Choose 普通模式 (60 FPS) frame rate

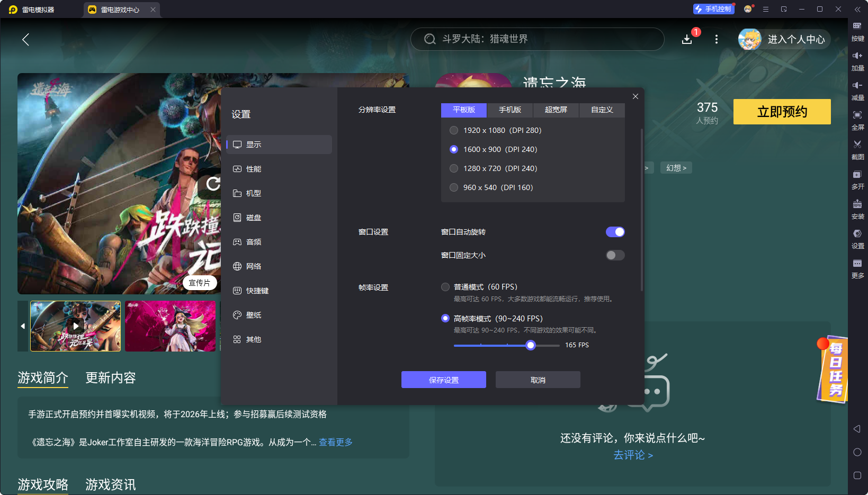[x=445, y=287]
